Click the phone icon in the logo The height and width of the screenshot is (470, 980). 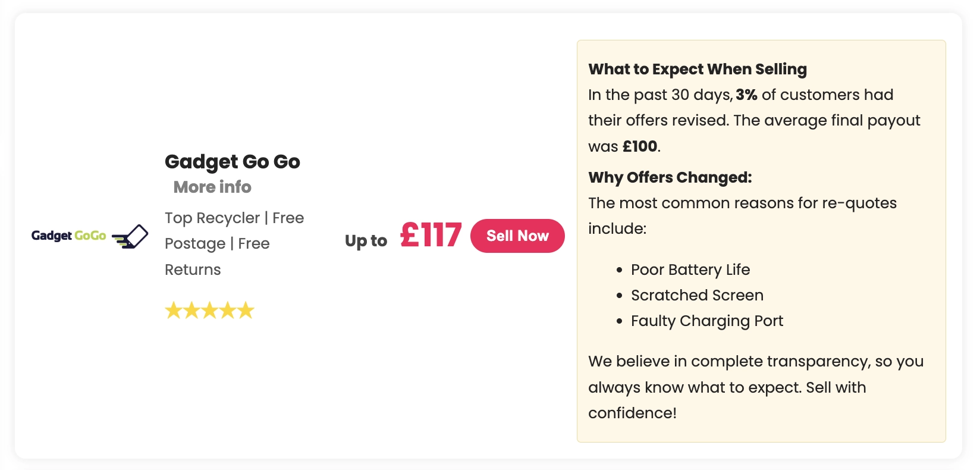[x=130, y=236]
